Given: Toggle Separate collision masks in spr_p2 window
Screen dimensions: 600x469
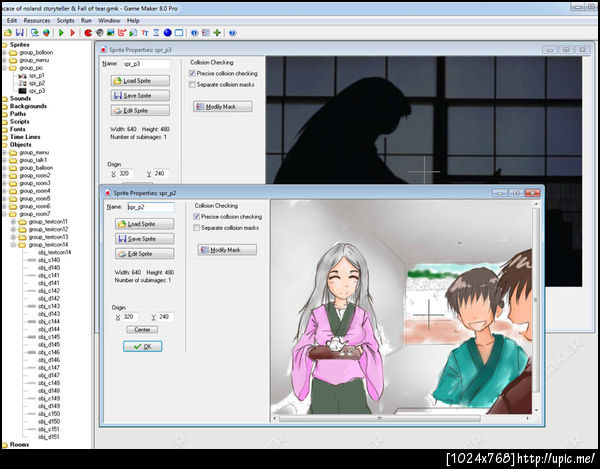Looking at the screenshot, I should pos(197,228).
